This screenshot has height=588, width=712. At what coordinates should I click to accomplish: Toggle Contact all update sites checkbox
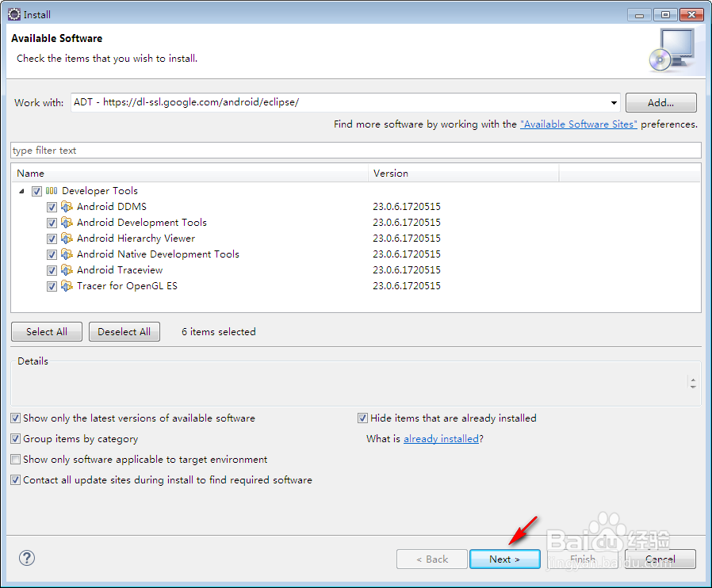click(15, 480)
